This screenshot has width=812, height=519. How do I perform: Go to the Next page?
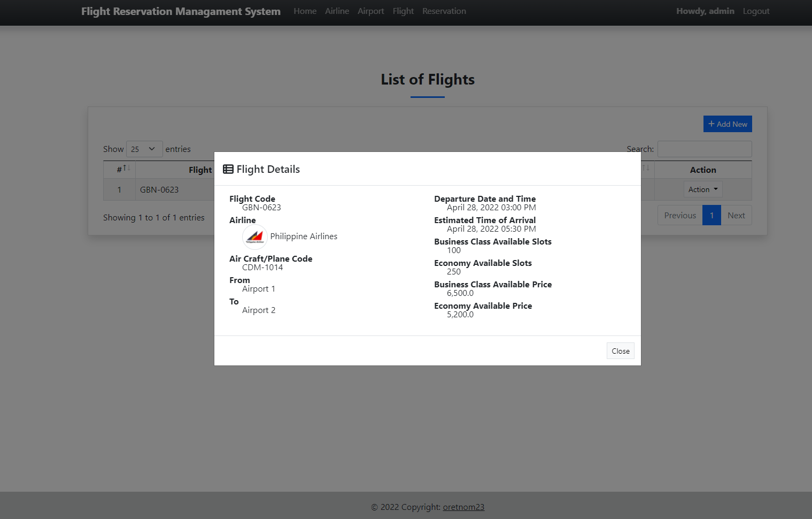[736, 215]
